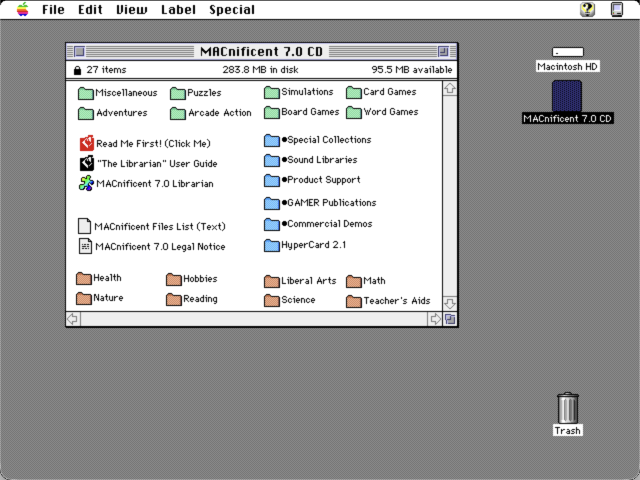Open the View menu
The image size is (640, 480).
click(x=132, y=9)
